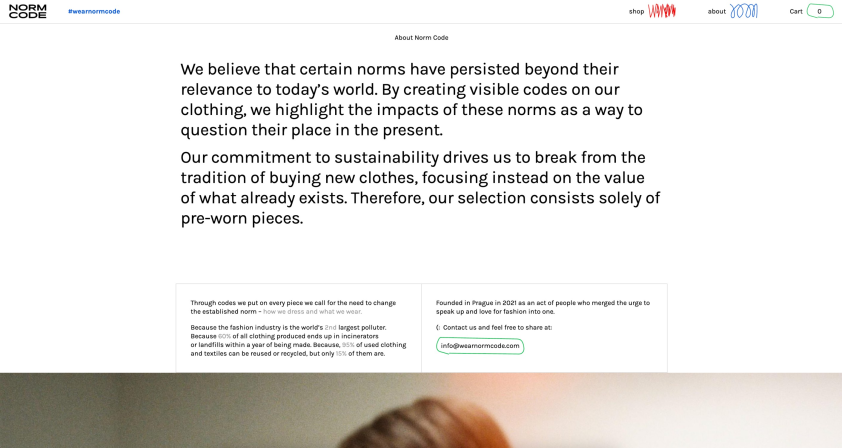Viewport: 842px width, 448px height.
Task: Click the blue scribble icon beside about
Action: click(744, 11)
